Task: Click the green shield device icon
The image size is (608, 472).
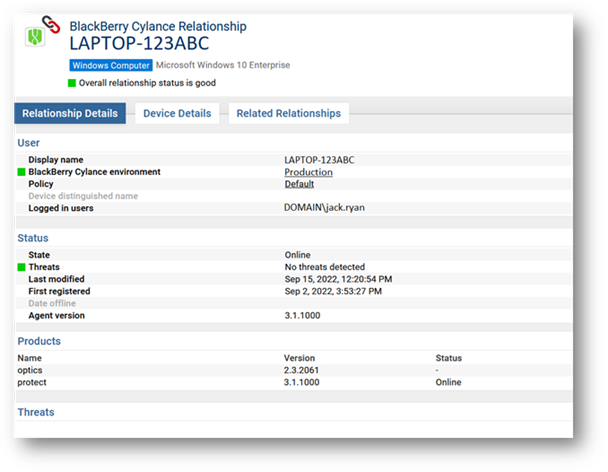Action: pyautogui.click(x=36, y=40)
